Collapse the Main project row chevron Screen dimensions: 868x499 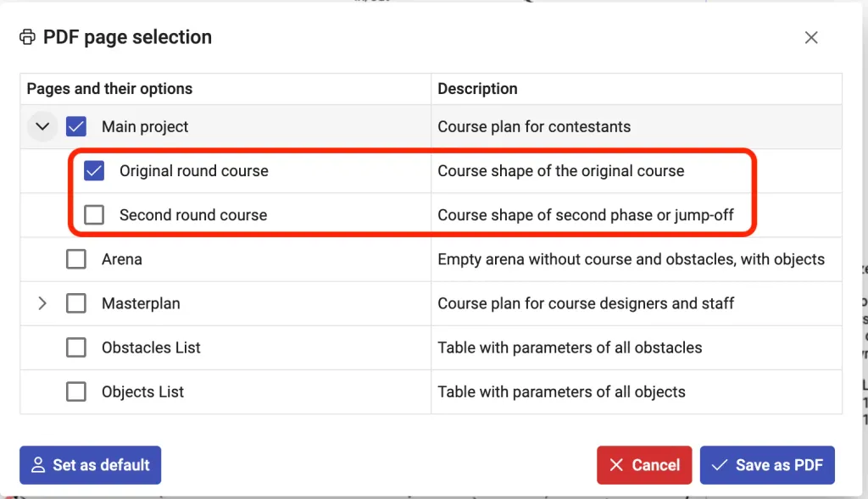point(42,127)
